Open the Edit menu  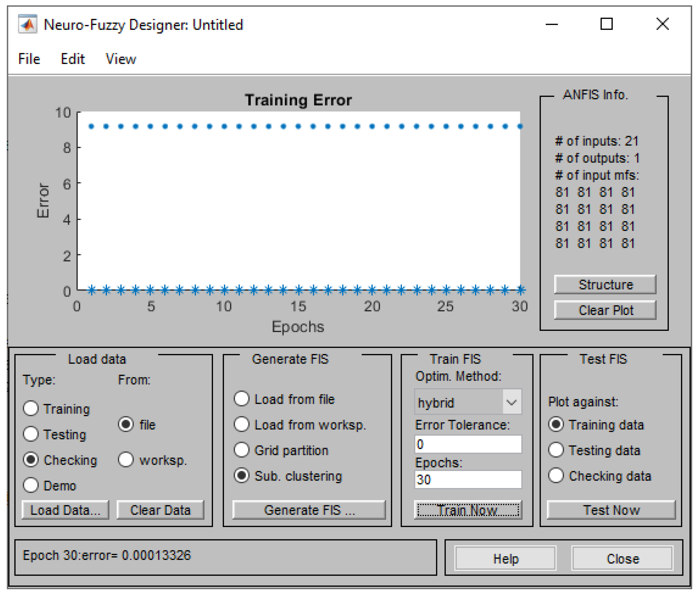pyautogui.click(x=73, y=59)
